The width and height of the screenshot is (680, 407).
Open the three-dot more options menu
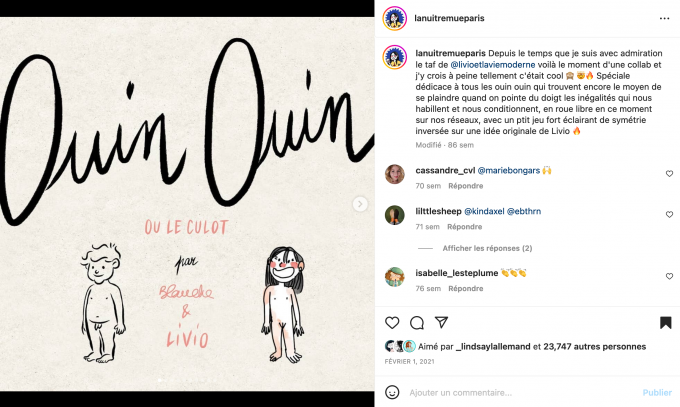pyautogui.click(x=664, y=18)
